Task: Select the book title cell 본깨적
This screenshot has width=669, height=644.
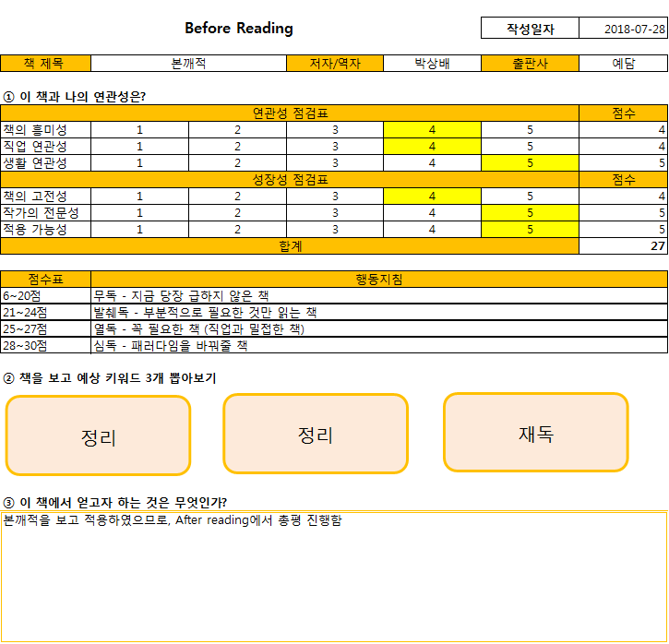Action: pyautogui.click(x=188, y=63)
